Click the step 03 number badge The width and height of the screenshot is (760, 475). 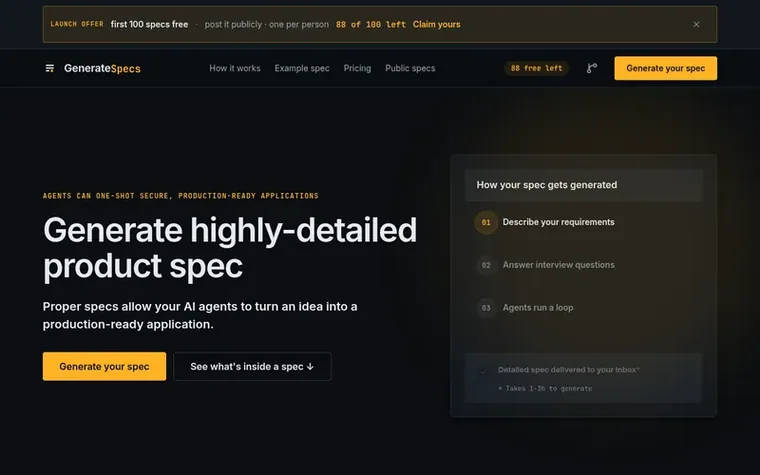486,308
